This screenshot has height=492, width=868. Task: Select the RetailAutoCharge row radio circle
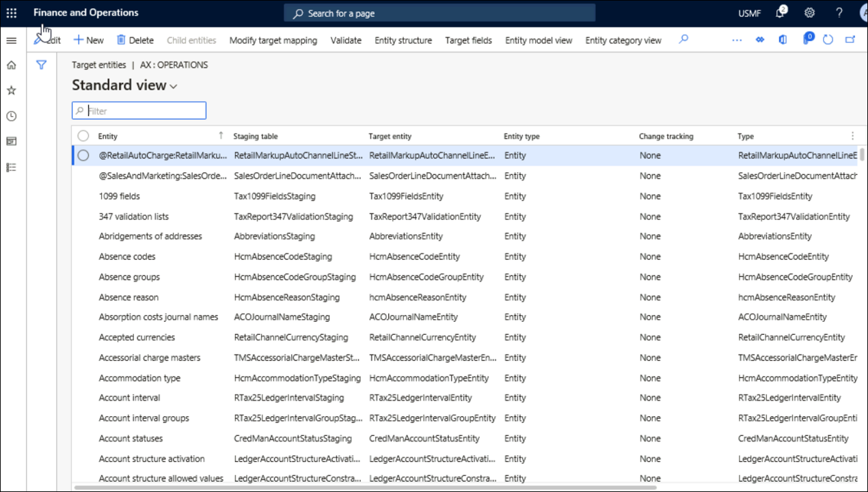(x=83, y=156)
